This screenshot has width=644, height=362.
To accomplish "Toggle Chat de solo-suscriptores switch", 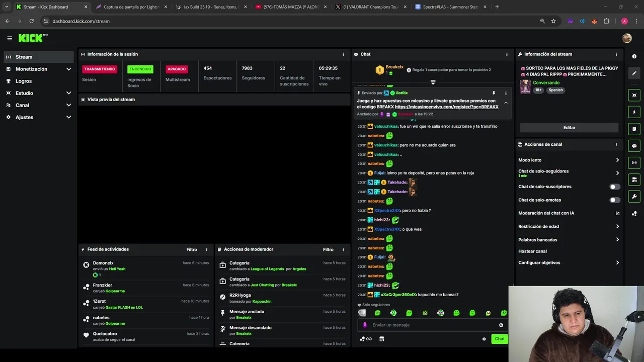I will [615, 187].
